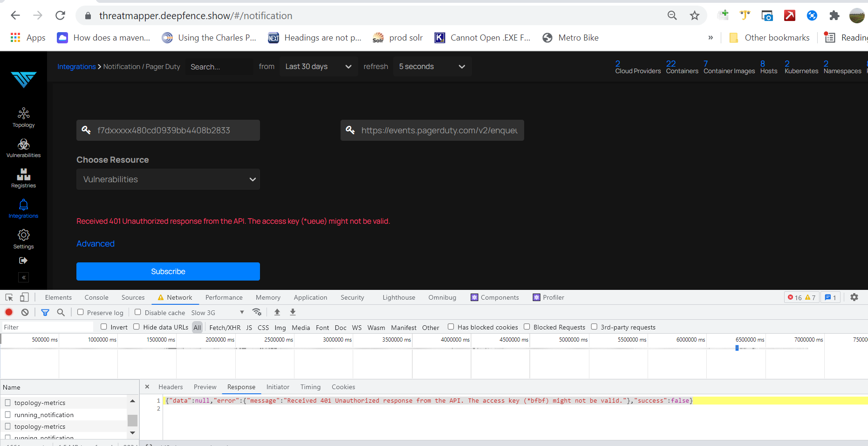The image size is (868, 446).
Task: Import HAR file upload arrow
Action: [x=277, y=312]
